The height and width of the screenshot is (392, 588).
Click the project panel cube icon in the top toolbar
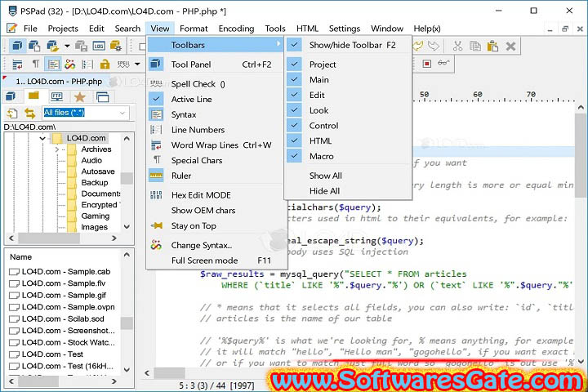point(16,46)
